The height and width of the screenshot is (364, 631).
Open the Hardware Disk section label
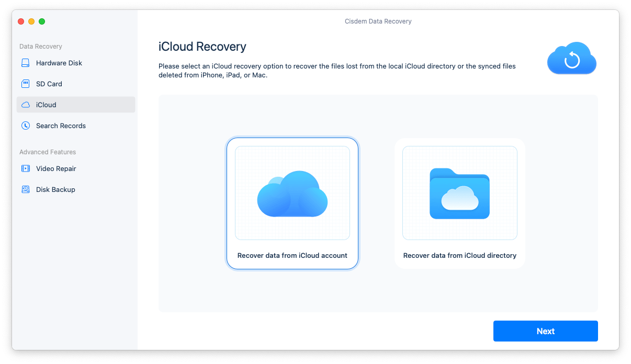pyautogui.click(x=59, y=63)
